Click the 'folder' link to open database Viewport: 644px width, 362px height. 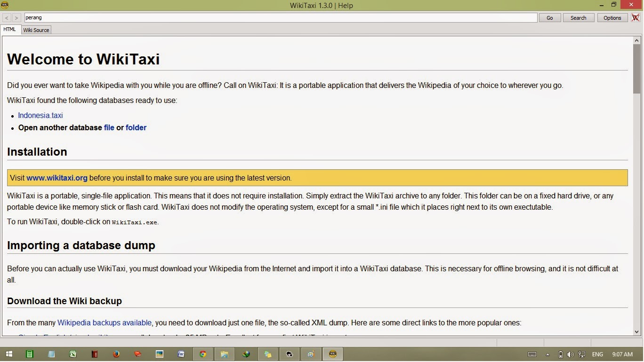click(x=136, y=128)
